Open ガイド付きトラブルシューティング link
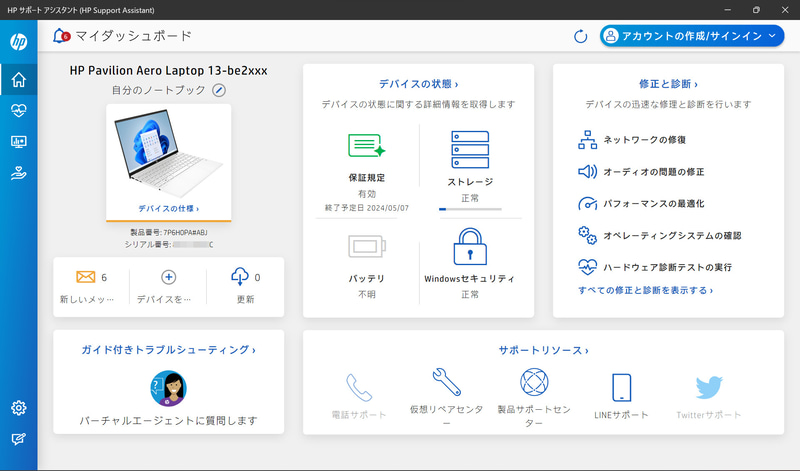Image resolution: width=800 pixels, height=471 pixels. (x=168, y=350)
